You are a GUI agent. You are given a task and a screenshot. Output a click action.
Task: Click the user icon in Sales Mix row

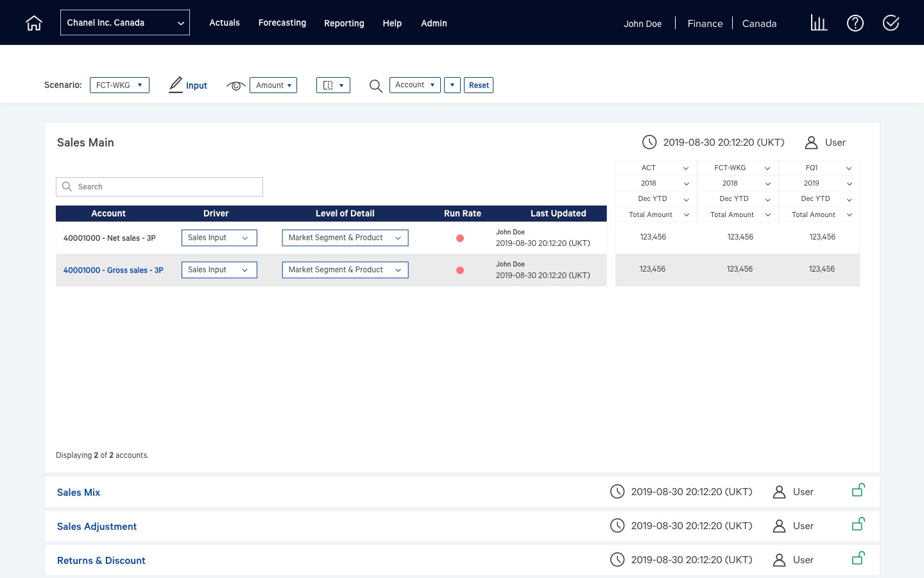pos(779,492)
